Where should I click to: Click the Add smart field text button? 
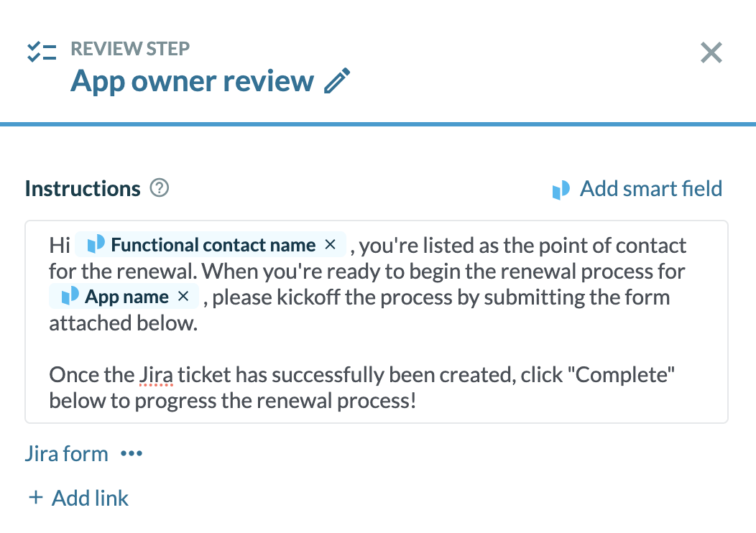[x=650, y=189]
